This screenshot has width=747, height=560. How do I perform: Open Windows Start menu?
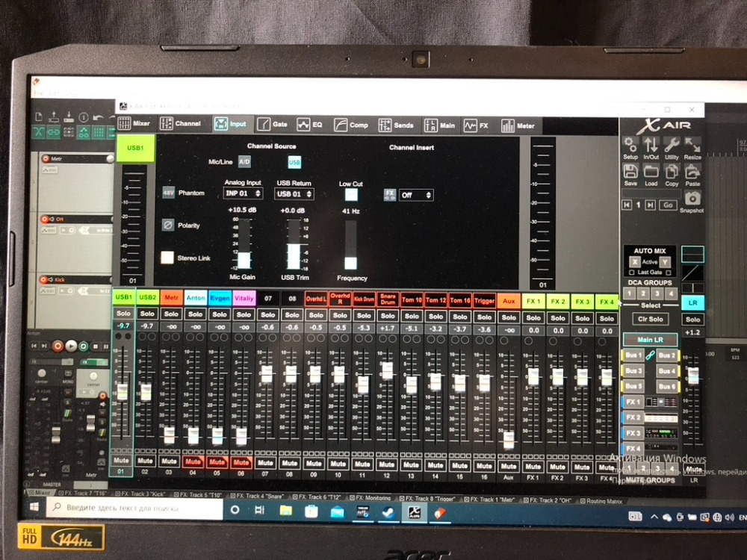[x=34, y=508]
